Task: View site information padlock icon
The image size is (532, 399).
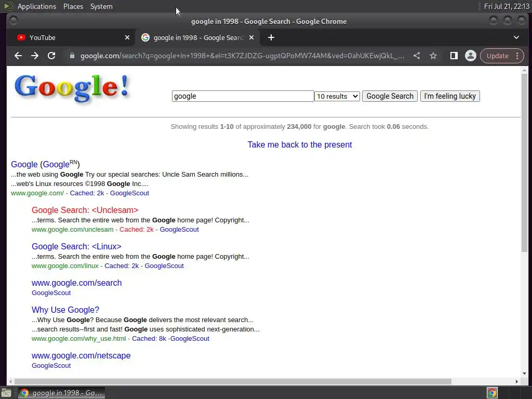Action: tap(72, 56)
